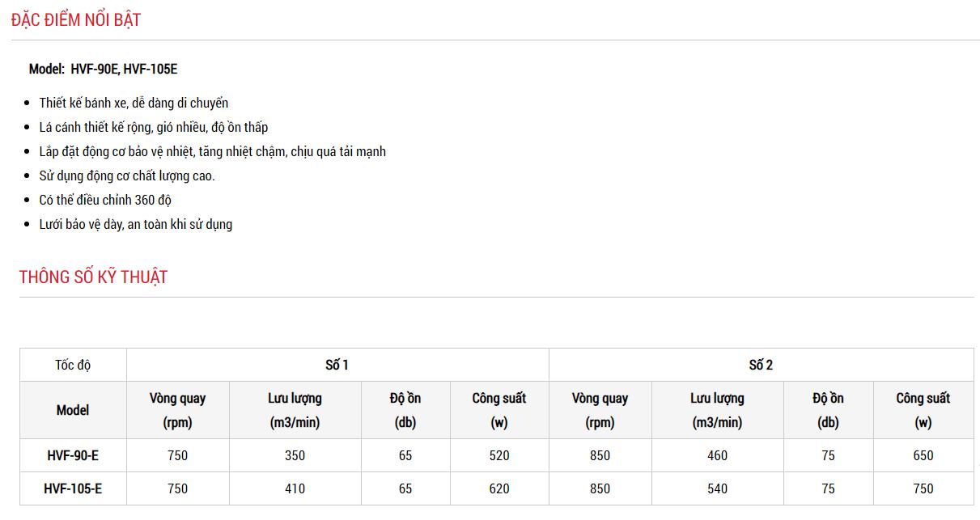Click the 620 power value for HVF-105-E
980x520 pixels.
pos(499,488)
